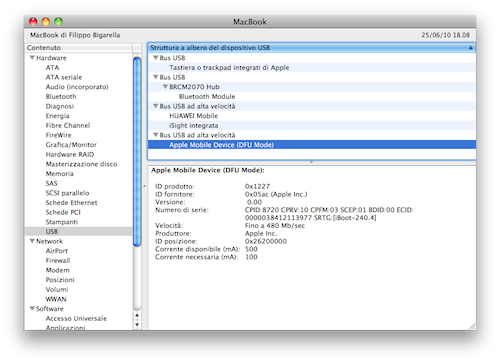Screen dimensions: 500x363
Task: Click Corrente necessaria value 100
Action: [251, 257]
